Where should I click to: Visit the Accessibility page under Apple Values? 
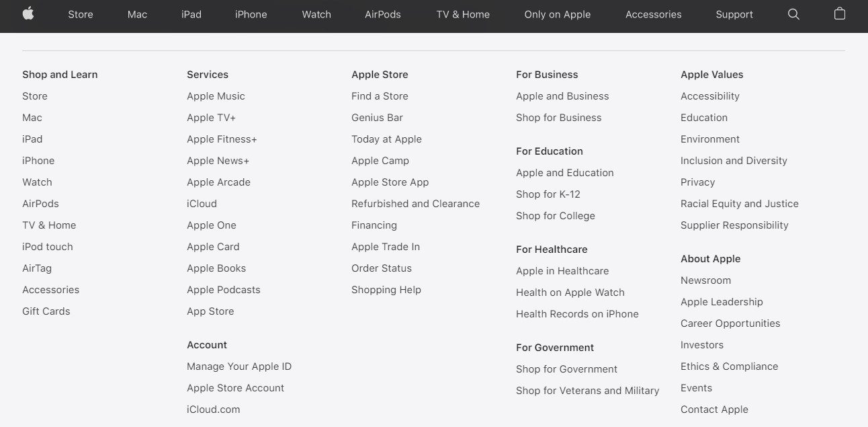[710, 95]
